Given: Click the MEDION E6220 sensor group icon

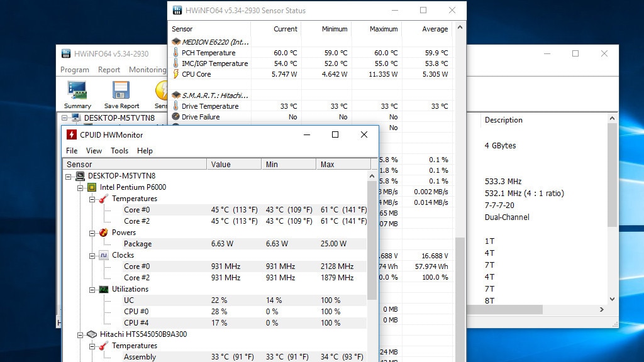Looking at the screenshot, I should (176, 42).
